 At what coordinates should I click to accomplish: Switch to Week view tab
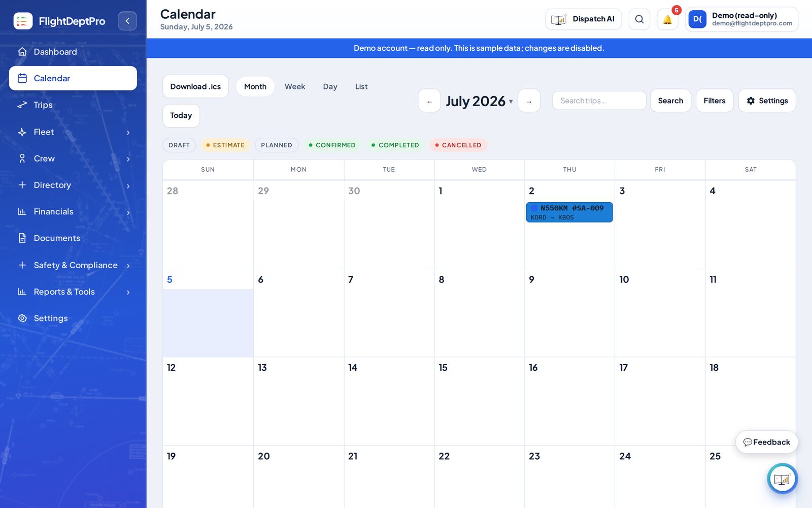tap(295, 87)
